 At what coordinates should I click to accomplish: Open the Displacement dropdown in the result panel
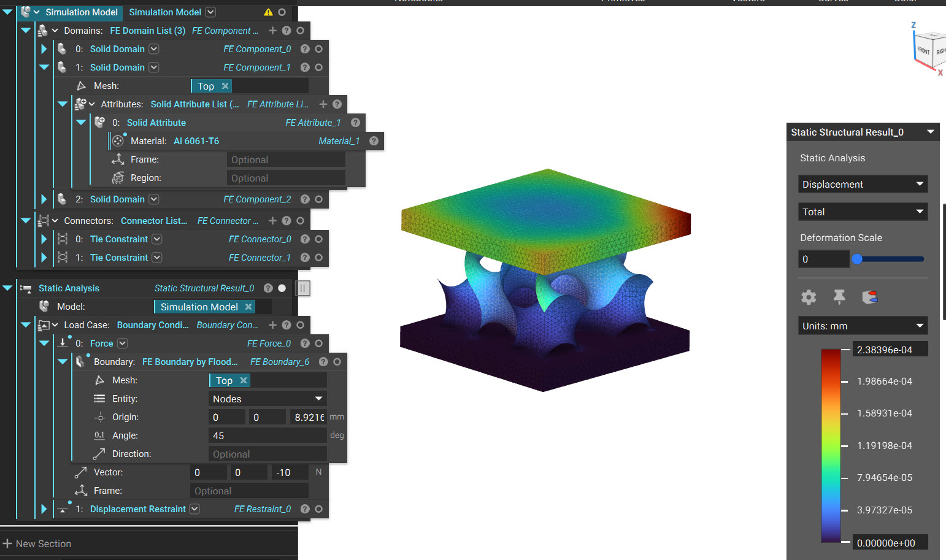[863, 183]
